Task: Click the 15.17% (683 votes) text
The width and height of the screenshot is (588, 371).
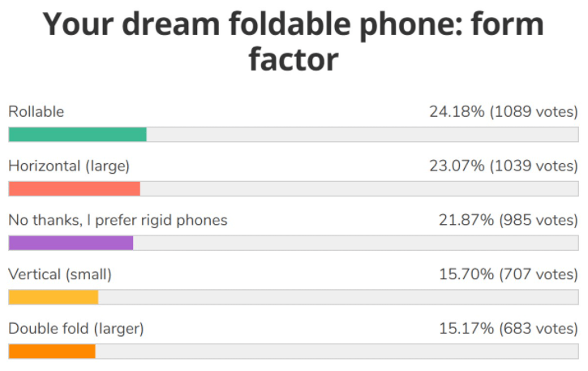Action: point(506,329)
